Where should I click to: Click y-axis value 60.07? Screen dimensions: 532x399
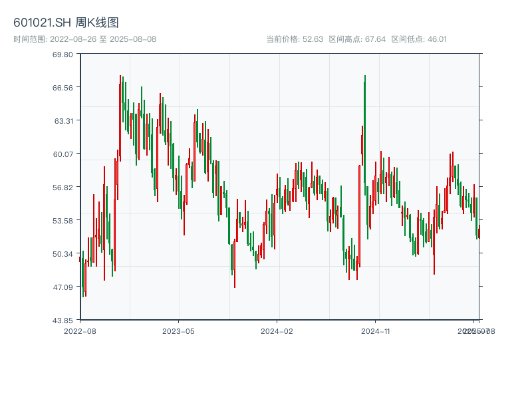[x=63, y=154]
